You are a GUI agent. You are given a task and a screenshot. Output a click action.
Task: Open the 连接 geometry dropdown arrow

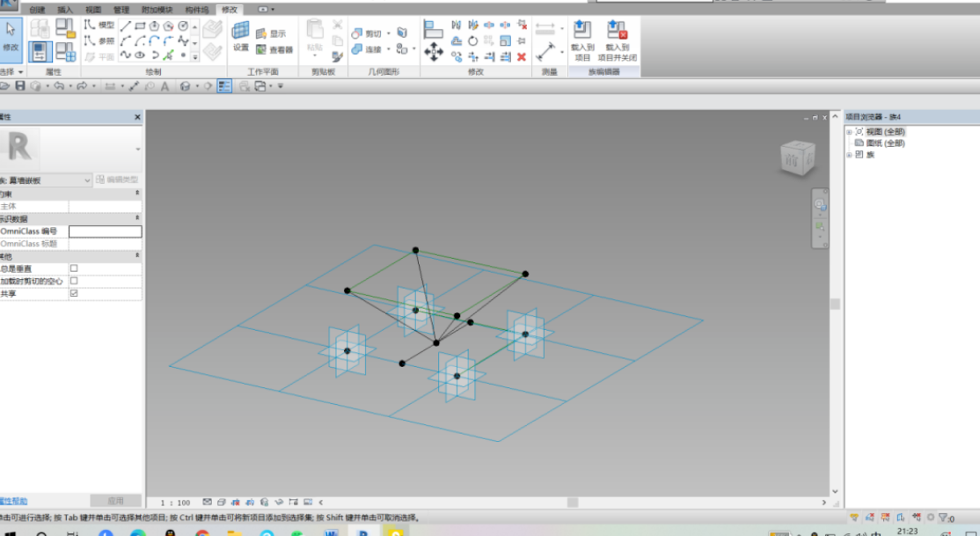[x=389, y=48]
